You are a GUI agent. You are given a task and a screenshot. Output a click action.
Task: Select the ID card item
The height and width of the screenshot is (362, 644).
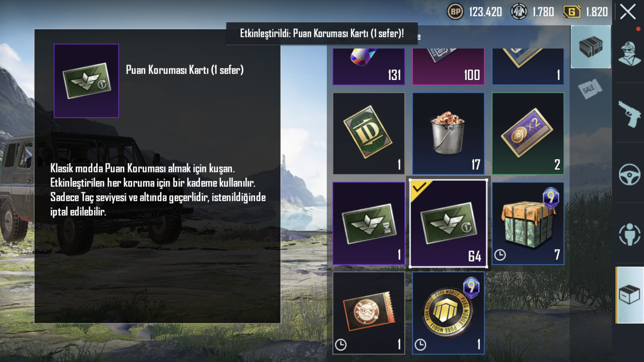pyautogui.click(x=369, y=133)
